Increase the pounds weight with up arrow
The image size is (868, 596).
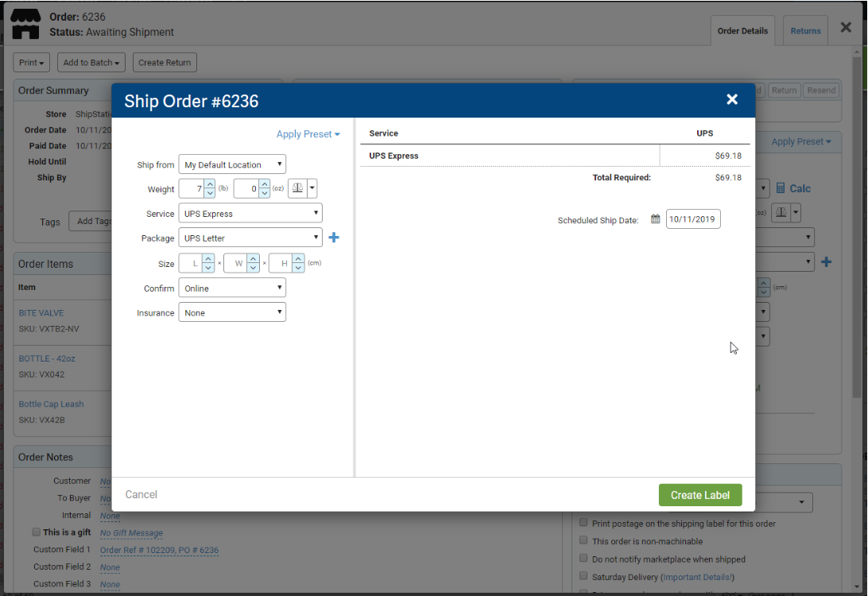click(210, 185)
